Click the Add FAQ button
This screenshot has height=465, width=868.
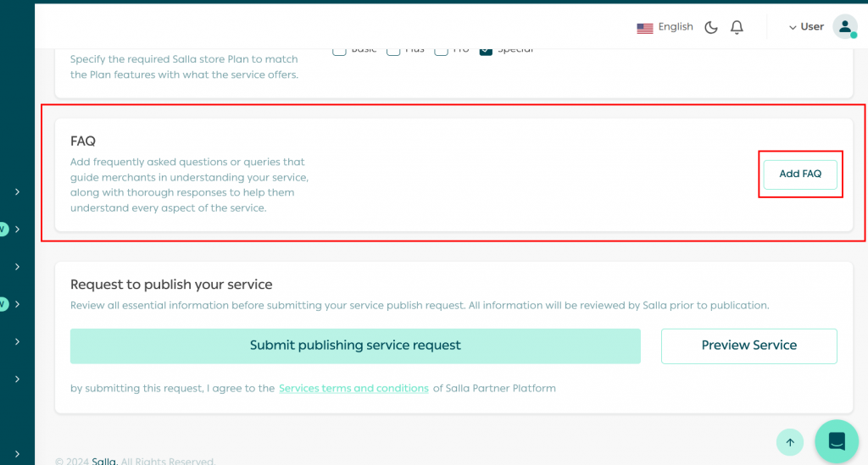(800, 174)
